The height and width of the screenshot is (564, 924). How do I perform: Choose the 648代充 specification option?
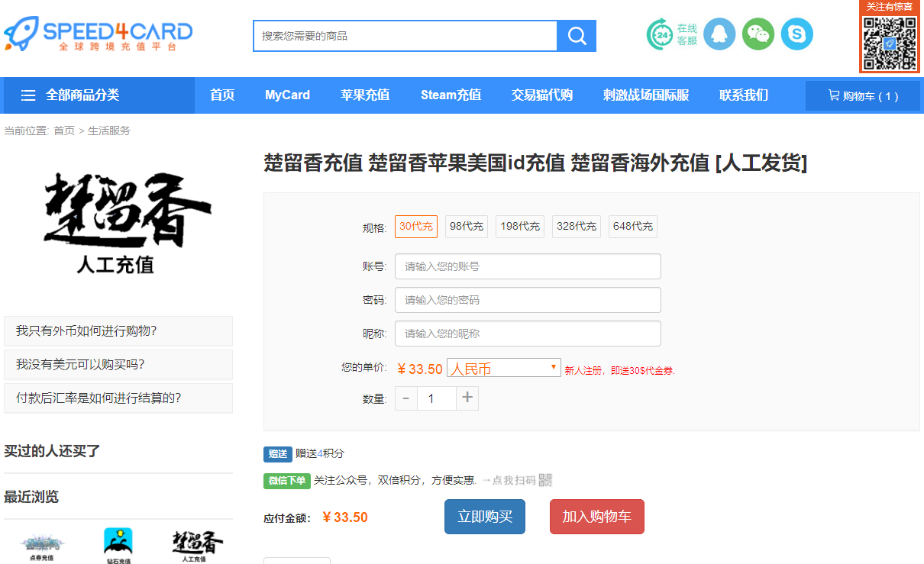632,227
